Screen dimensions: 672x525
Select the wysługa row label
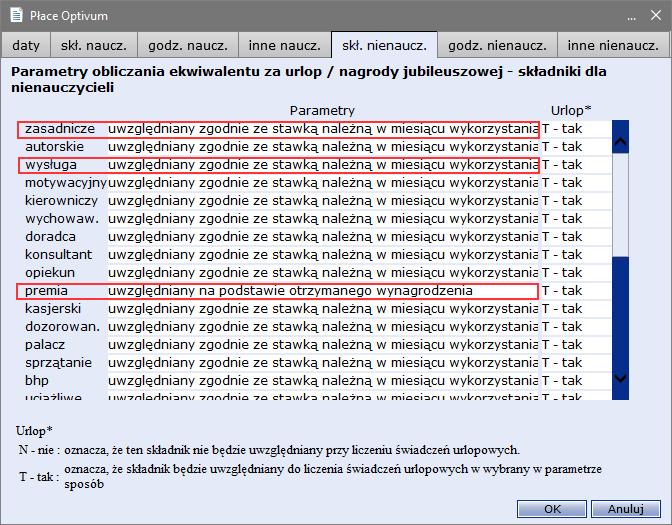51,165
